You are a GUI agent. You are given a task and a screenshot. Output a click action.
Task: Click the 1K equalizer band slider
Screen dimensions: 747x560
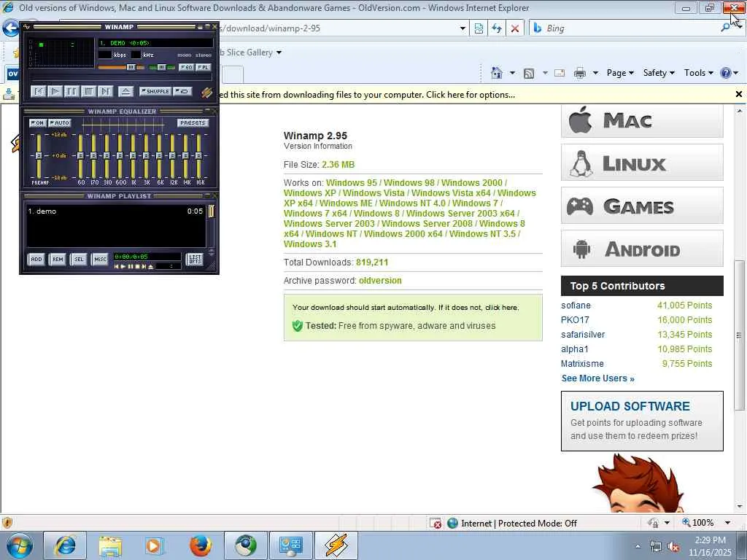(133, 156)
